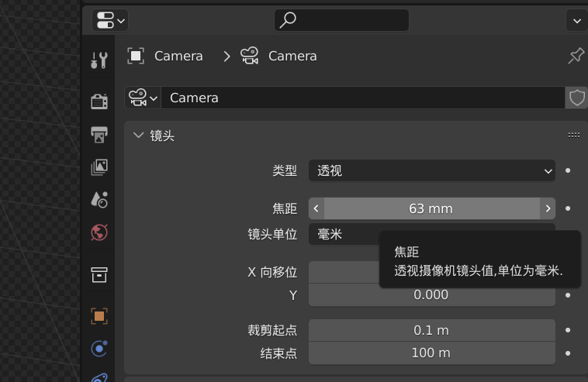Open the Tool properties tab

99,60
